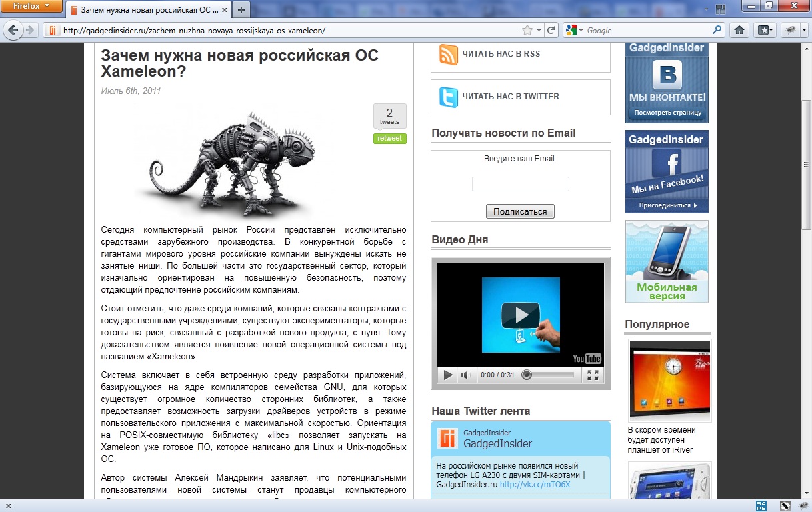
Task: Select the tab "Зачем нужна новая российская ОС"
Action: tap(149, 10)
